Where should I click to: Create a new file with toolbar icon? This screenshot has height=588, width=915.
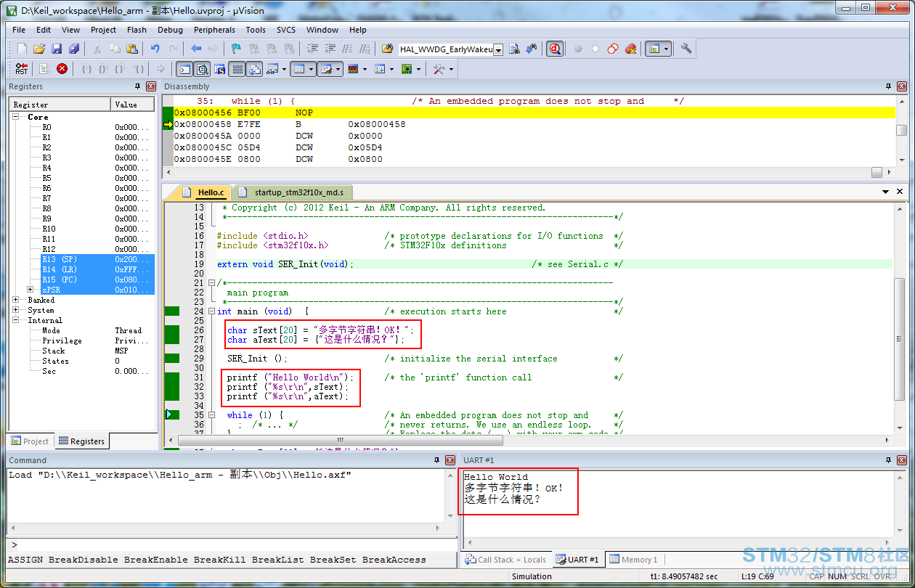[22, 49]
